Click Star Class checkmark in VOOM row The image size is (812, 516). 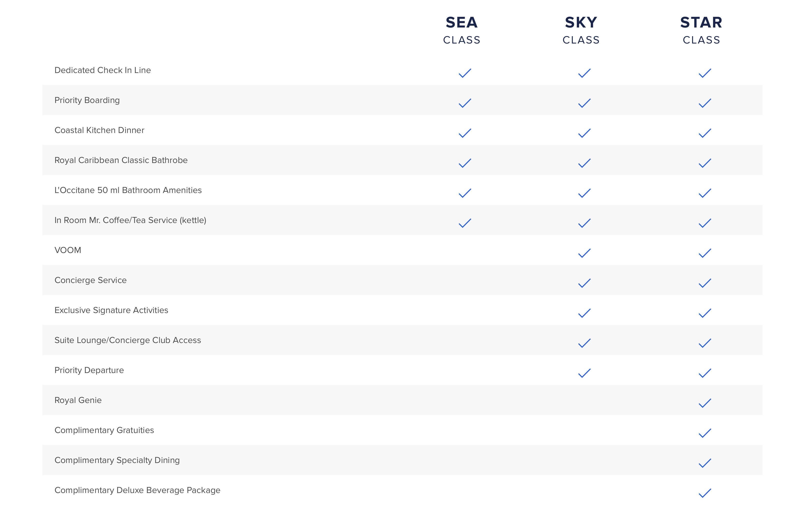pyautogui.click(x=705, y=253)
